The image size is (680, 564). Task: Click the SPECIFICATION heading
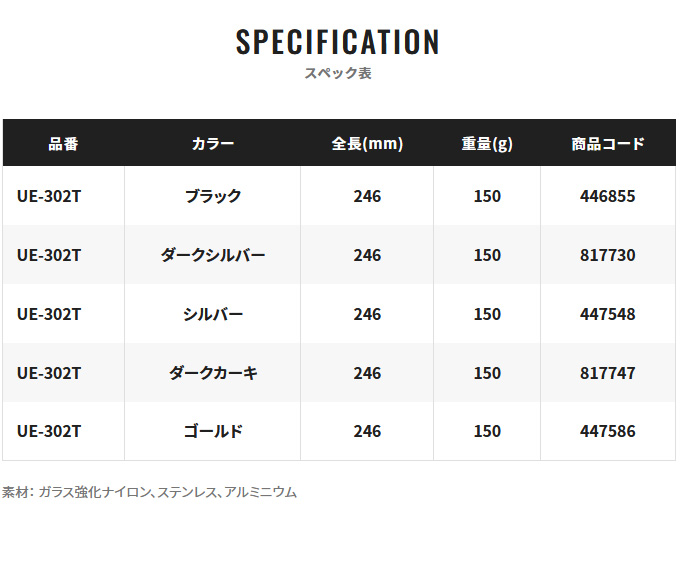[x=338, y=42]
